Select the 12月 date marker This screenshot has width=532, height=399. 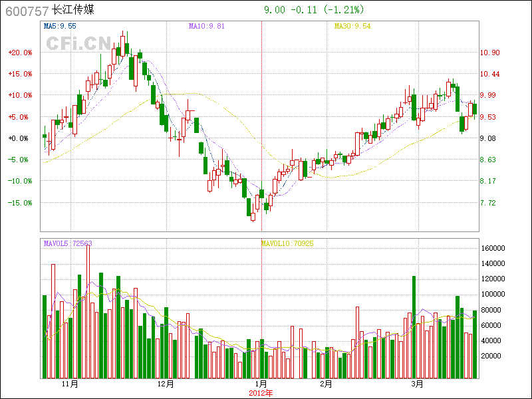coord(166,384)
